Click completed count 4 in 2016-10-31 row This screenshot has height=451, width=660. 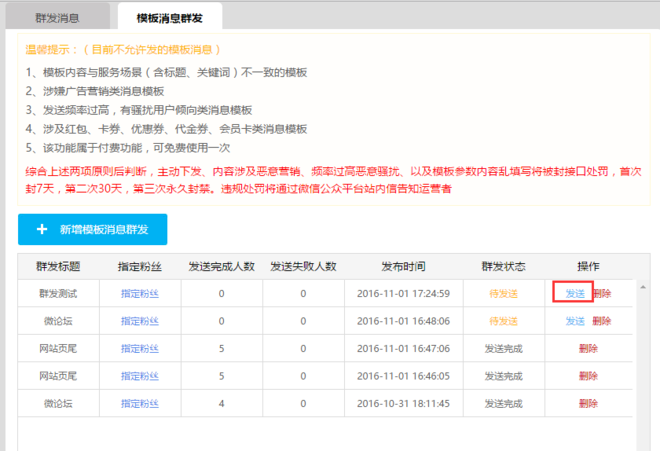[221, 403]
